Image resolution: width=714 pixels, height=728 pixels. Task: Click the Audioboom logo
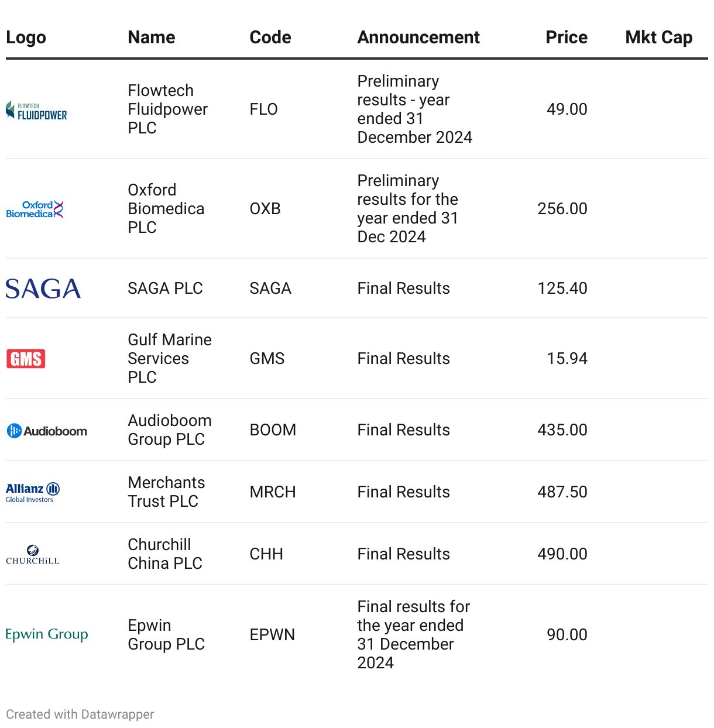pyautogui.click(x=47, y=431)
